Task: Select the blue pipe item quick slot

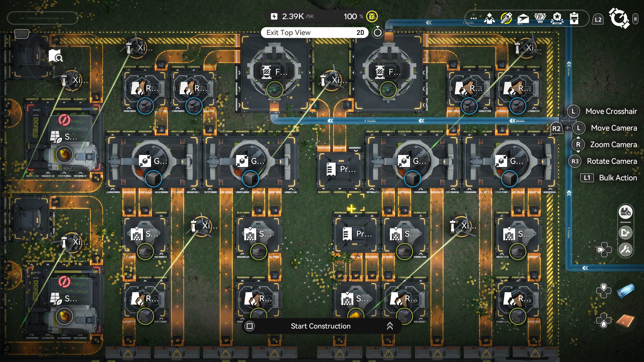Action: pos(626,291)
